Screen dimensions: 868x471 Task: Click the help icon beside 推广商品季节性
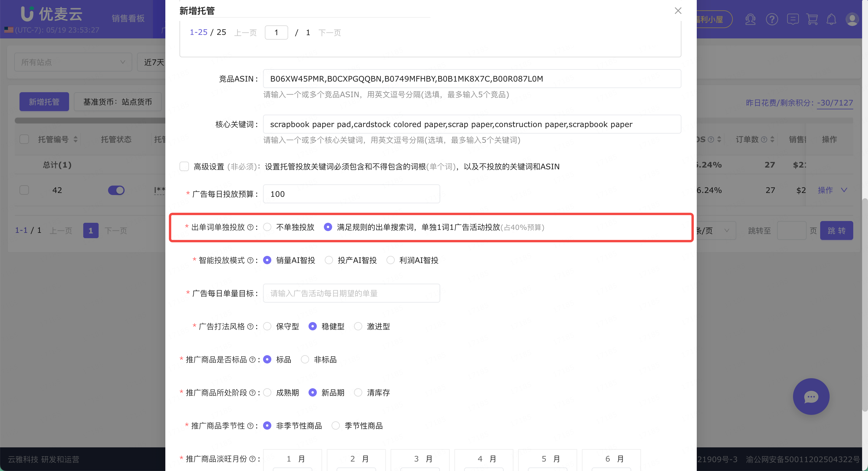pyautogui.click(x=250, y=426)
